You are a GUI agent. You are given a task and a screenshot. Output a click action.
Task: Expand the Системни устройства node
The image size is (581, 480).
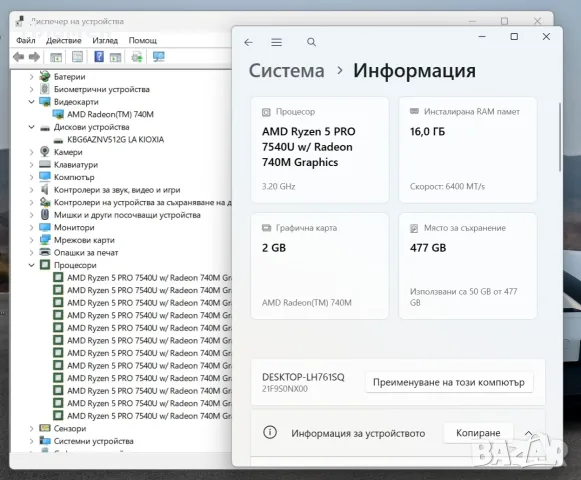31,441
